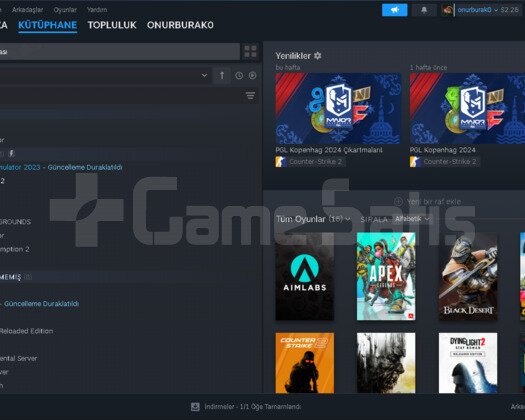The height and width of the screenshot is (420, 525).
Task: Open the onurburak0 account dropdown
Action: point(477,10)
